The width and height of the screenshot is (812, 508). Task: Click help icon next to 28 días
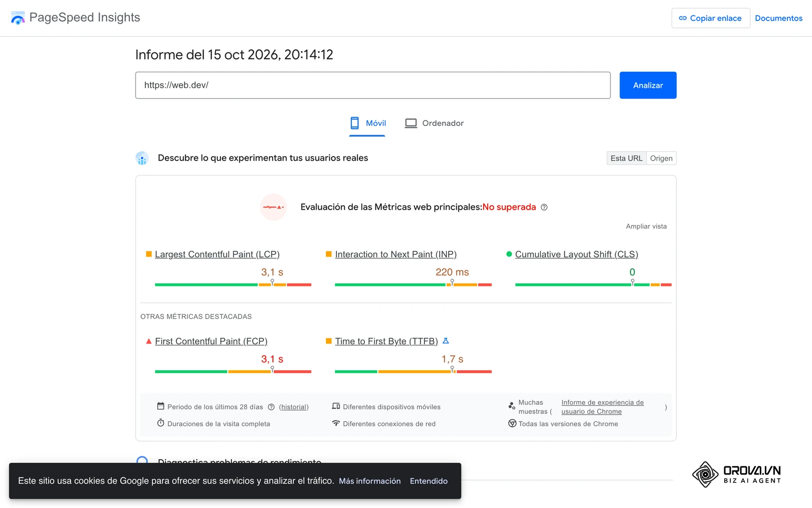271,407
